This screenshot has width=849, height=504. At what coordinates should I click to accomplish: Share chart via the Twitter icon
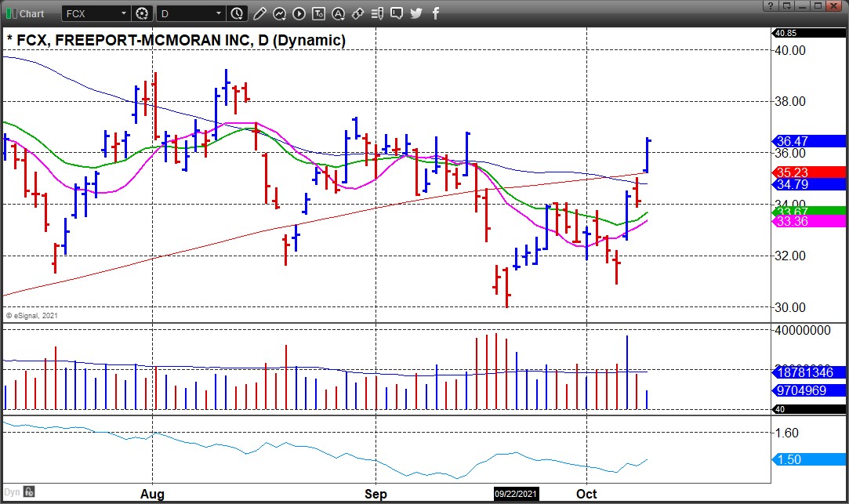[x=416, y=13]
